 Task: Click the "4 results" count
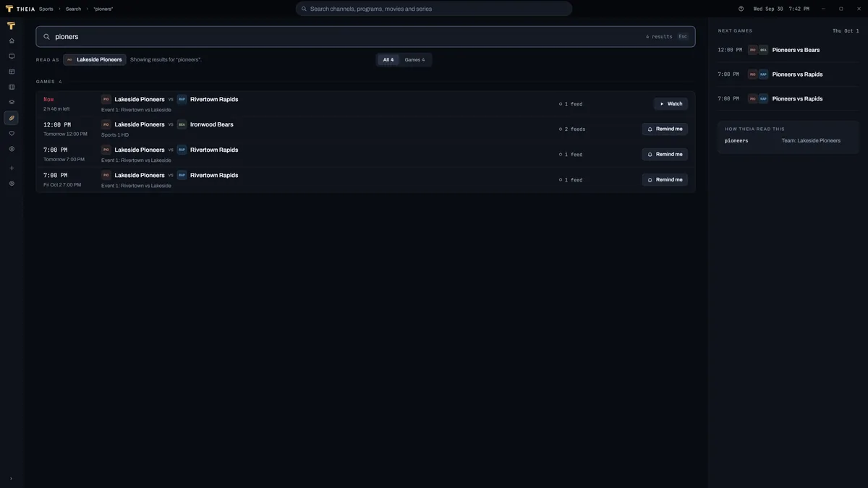click(x=659, y=37)
